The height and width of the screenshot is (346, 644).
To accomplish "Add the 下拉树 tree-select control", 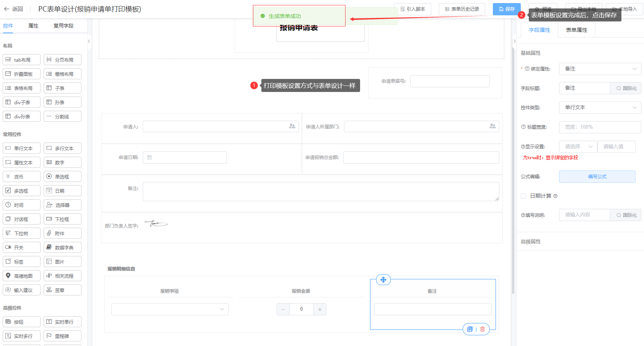I will point(21,233).
